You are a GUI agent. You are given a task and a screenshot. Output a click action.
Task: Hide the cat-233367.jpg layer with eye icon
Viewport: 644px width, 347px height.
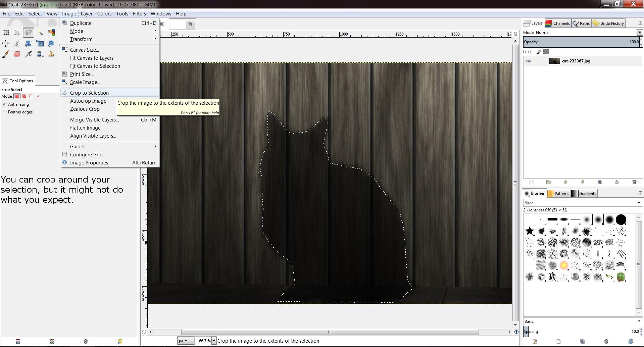click(x=528, y=61)
